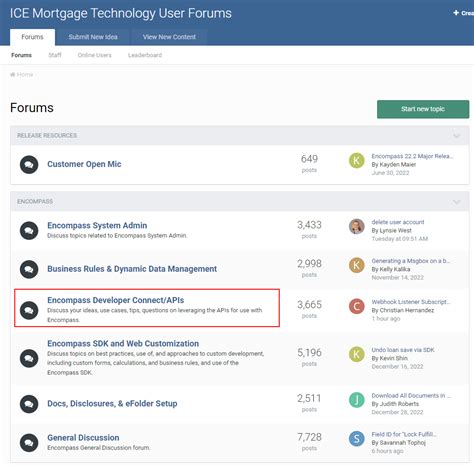Click the Docs, Disclosures forum chat icon
The width and height of the screenshot is (474, 465).
point(29,404)
